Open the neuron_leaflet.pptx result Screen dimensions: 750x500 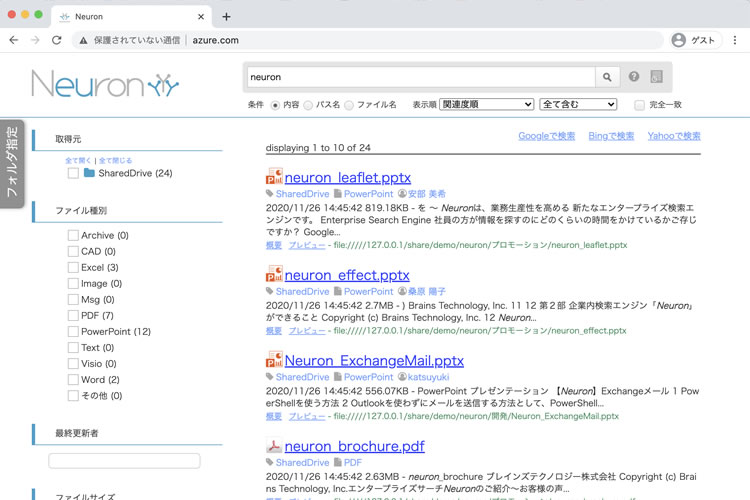pos(348,178)
